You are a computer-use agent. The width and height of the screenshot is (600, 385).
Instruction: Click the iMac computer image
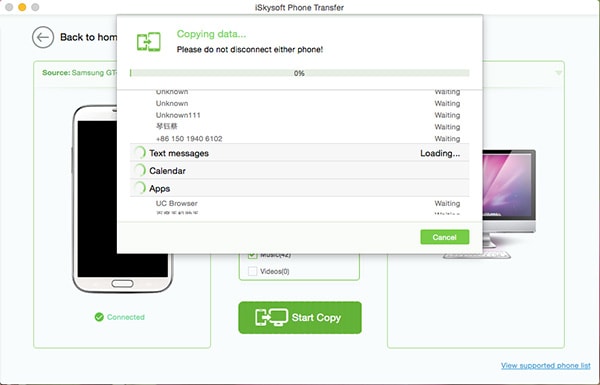509,199
